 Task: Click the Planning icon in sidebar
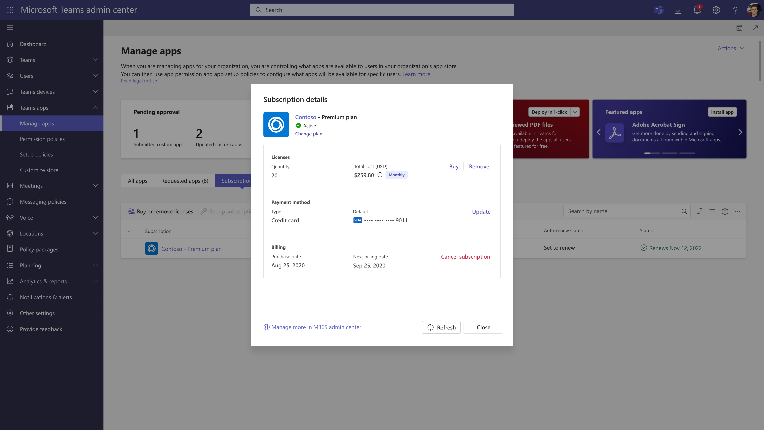tap(10, 265)
